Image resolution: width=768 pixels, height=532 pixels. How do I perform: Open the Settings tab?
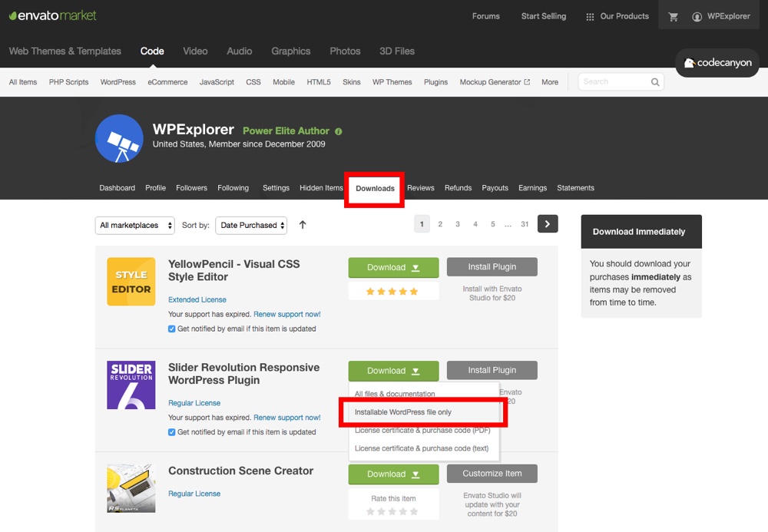[x=276, y=188]
